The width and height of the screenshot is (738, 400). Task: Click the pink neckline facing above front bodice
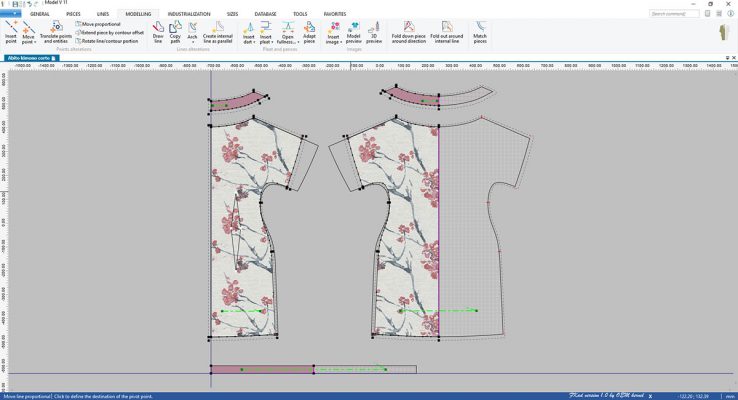(x=239, y=101)
